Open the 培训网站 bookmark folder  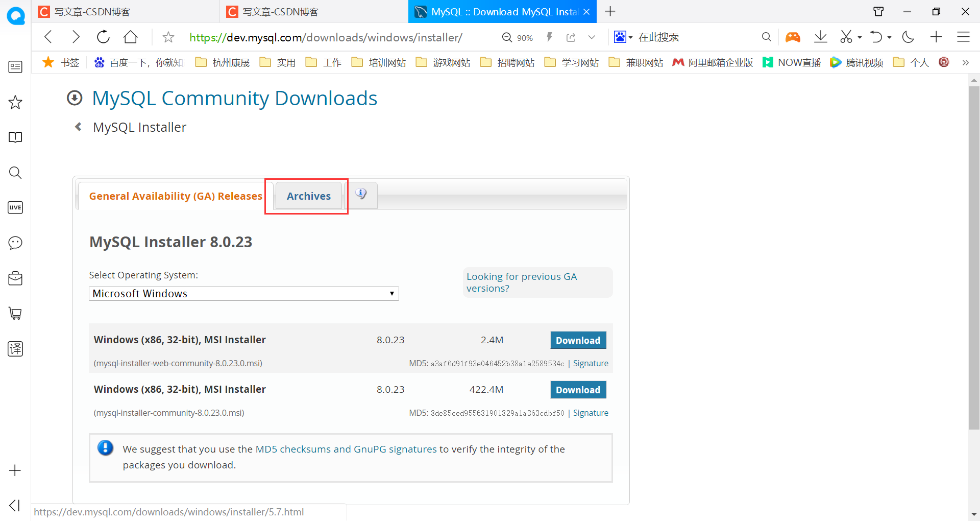click(379, 62)
